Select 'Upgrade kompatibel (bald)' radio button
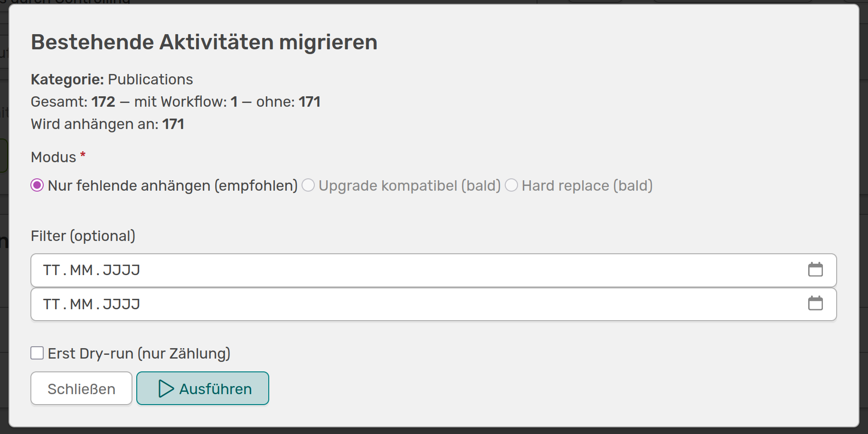This screenshot has height=434, width=868. pos(308,185)
